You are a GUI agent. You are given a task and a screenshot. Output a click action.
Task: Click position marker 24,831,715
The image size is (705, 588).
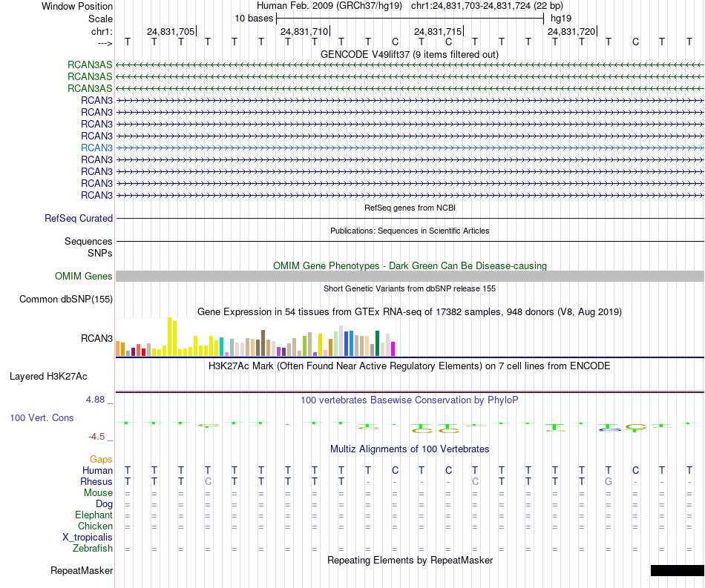(x=438, y=31)
